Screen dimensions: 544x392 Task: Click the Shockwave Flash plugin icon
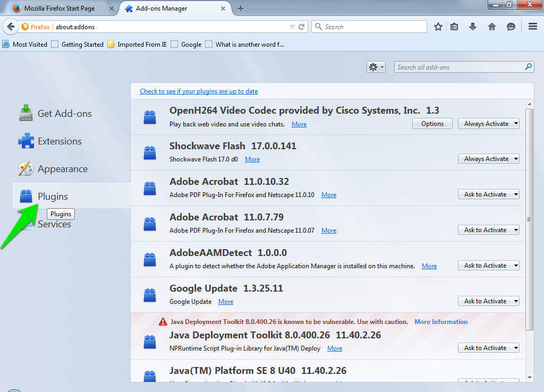coord(150,152)
